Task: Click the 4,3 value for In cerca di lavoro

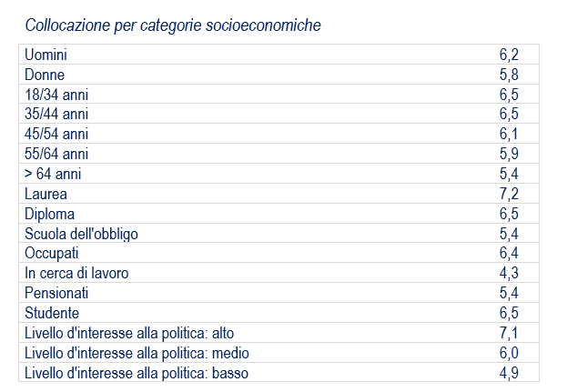Action: [509, 273]
